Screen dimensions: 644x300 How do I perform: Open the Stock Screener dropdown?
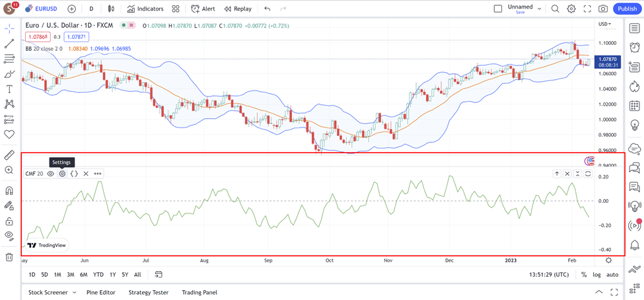(x=52, y=293)
